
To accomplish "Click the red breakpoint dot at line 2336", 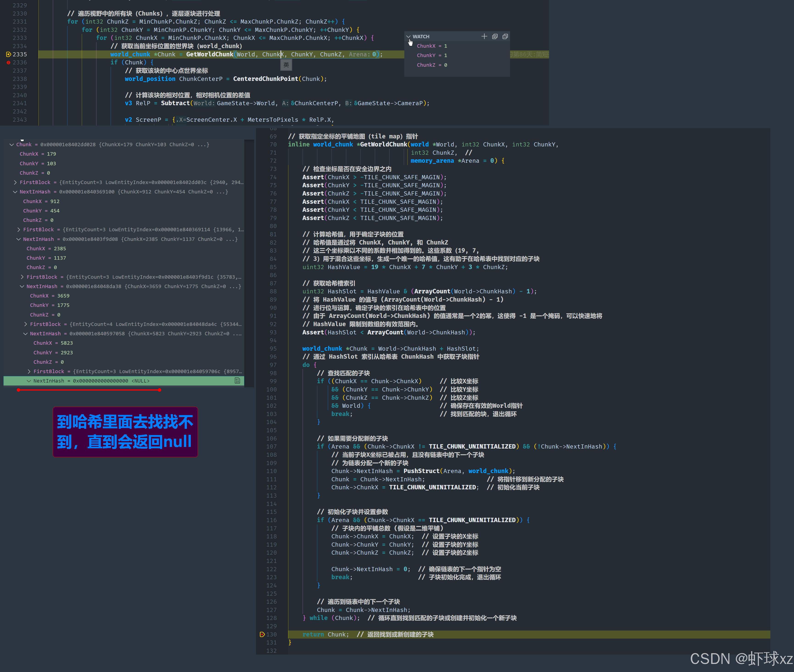I will pyautogui.click(x=8, y=63).
